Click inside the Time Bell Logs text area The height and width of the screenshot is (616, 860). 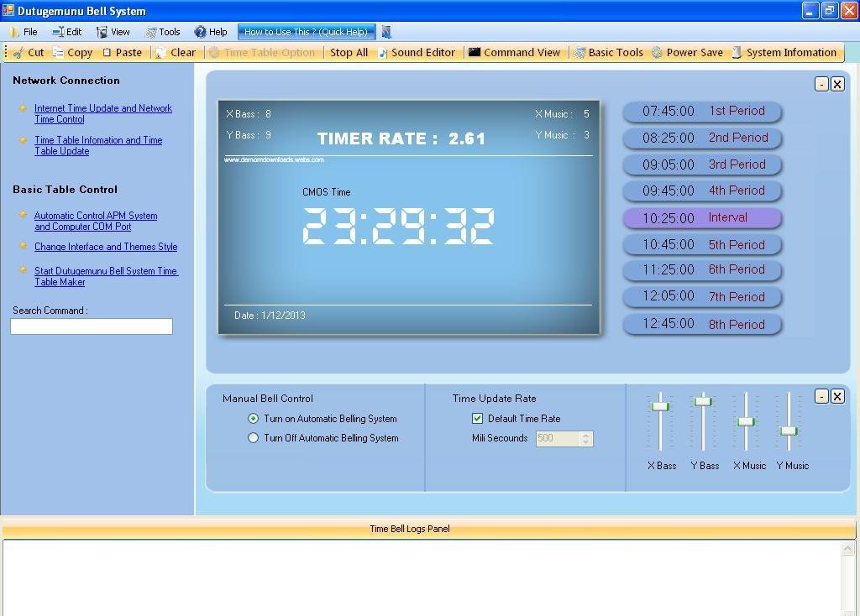click(x=422, y=577)
